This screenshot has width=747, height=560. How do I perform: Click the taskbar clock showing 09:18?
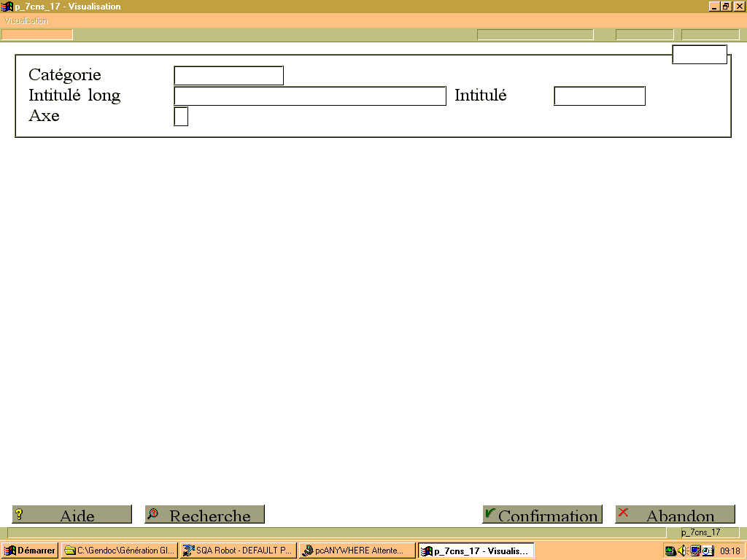(x=729, y=551)
